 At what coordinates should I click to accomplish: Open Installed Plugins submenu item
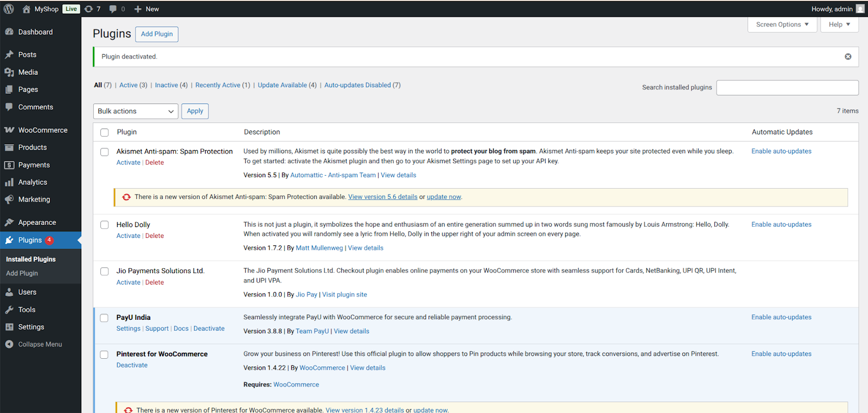point(31,259)
